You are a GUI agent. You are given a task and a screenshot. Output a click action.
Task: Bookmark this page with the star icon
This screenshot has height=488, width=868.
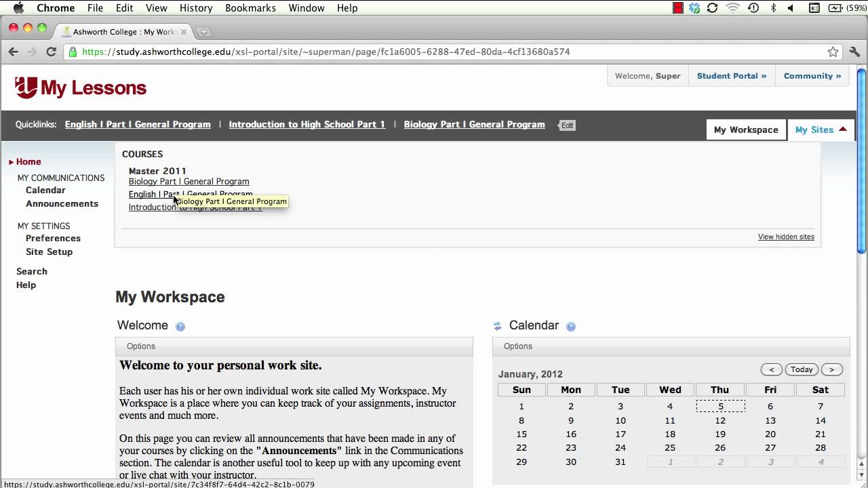coord(833,52)
